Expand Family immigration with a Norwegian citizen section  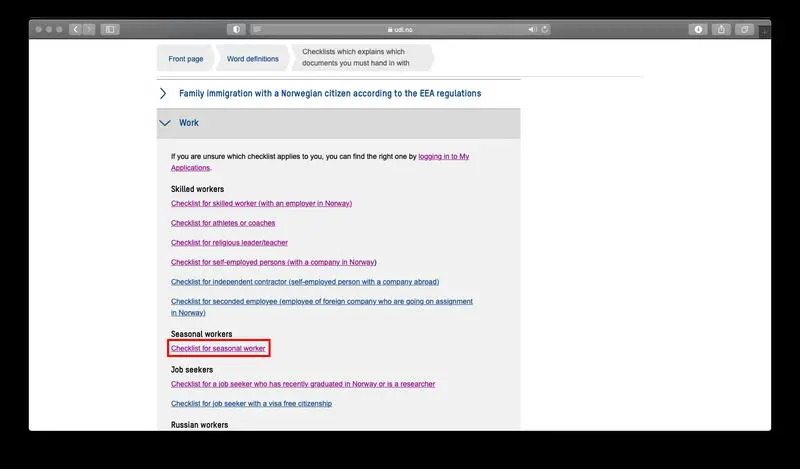[329, 93]
